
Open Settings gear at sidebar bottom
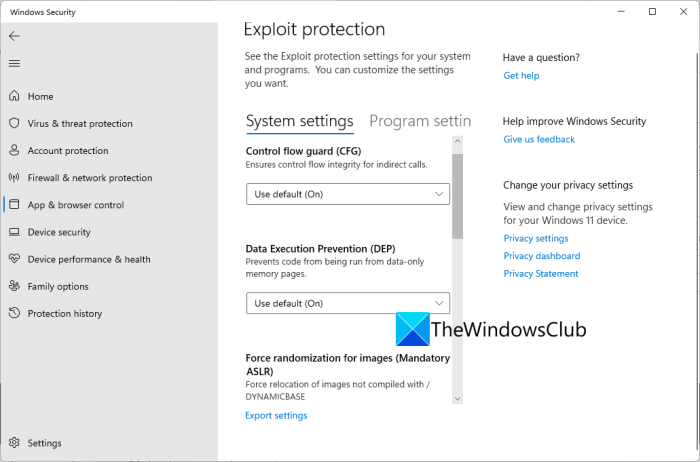click(x=14, y=443)
